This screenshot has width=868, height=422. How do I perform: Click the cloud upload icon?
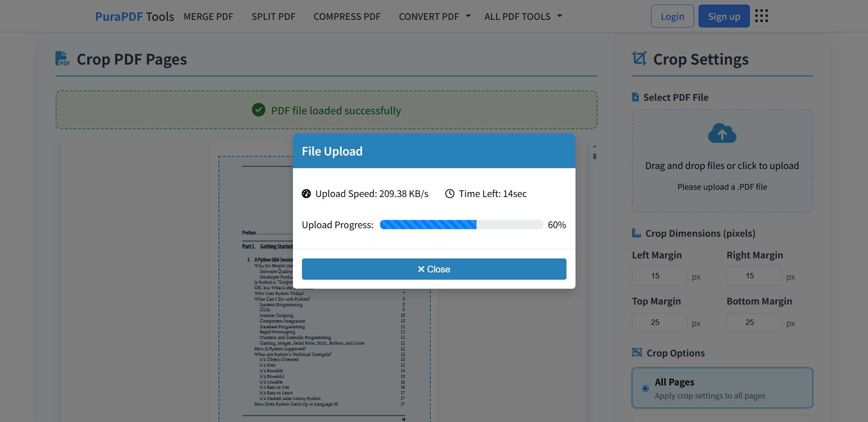coord(722,133)
